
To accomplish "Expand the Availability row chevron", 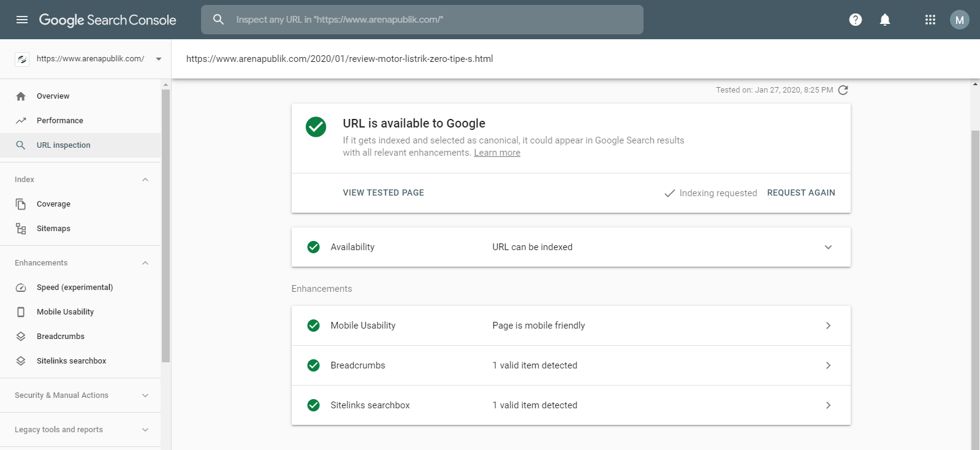I will [x=828, y=247].
